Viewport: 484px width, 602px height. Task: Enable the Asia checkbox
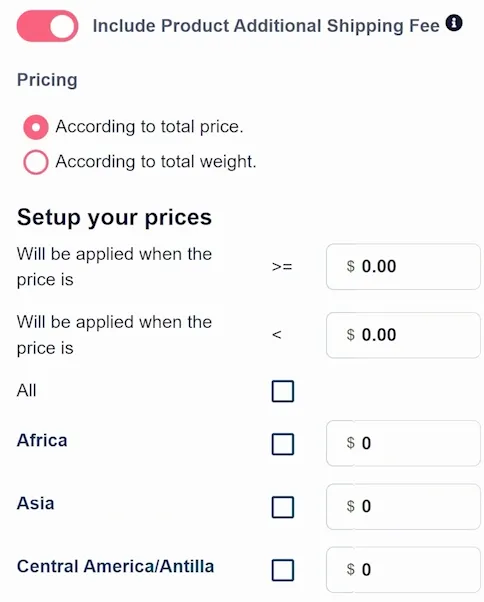pyautogui.click(x=283, y=507)
